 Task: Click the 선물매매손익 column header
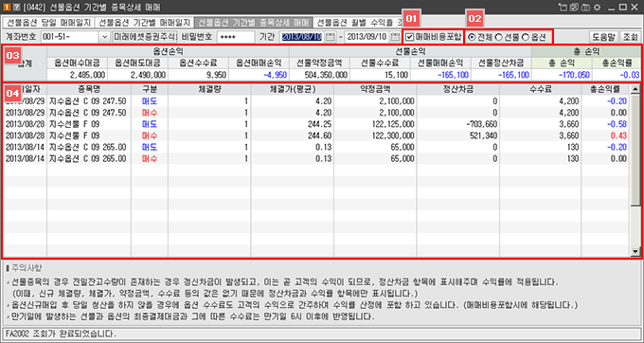point(440,63)
